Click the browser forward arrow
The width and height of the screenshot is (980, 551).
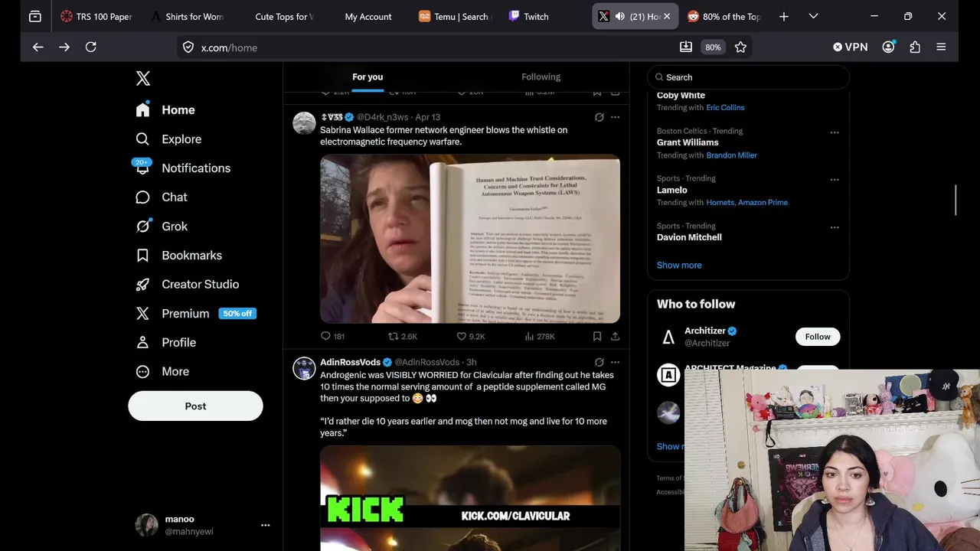64,47
